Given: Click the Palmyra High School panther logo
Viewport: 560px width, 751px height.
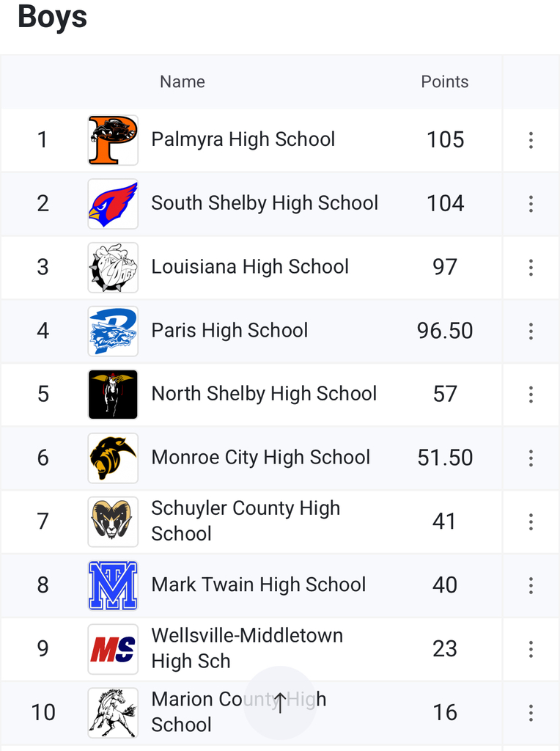Looking at the screenshot, I should 113,140.
